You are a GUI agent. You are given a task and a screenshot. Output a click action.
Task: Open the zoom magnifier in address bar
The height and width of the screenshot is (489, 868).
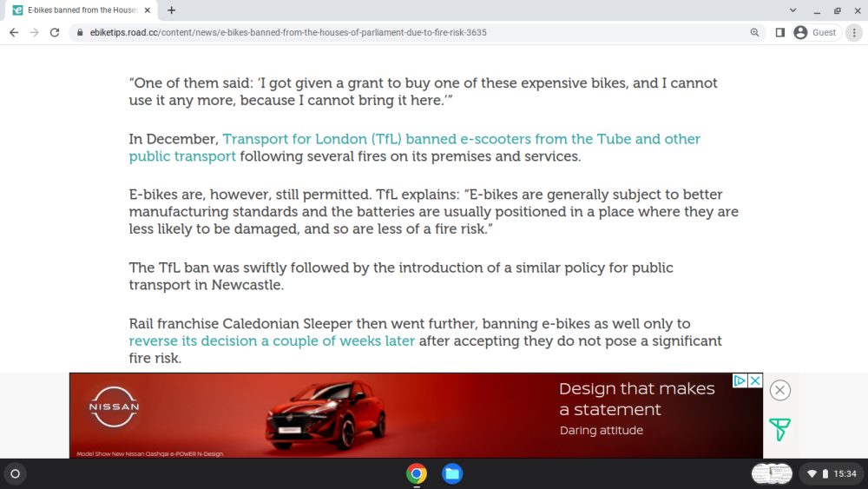(754, 33)
